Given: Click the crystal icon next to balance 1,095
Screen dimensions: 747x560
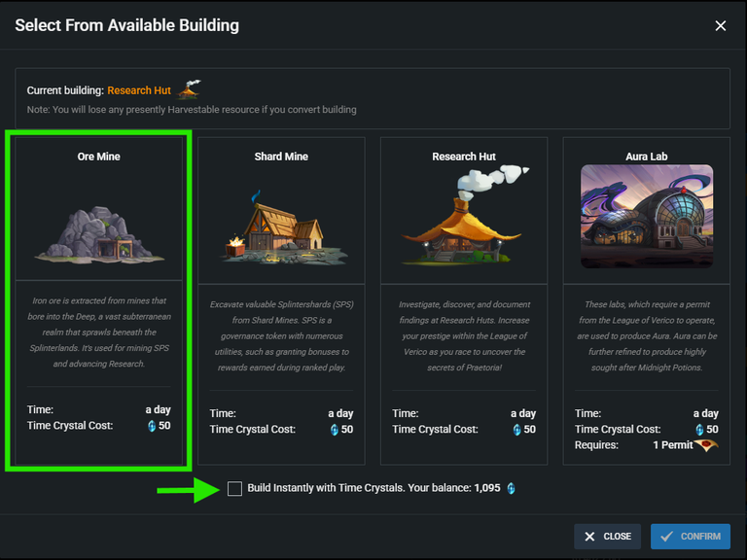Looking at the screenshot, I should click(511, 489).
